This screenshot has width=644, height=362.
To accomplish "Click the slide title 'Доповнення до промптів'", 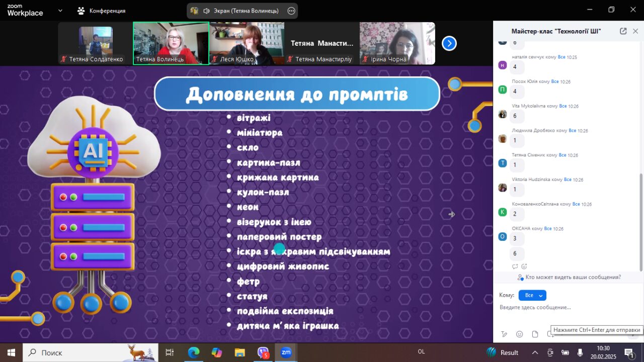I will (x=297, y=94).
